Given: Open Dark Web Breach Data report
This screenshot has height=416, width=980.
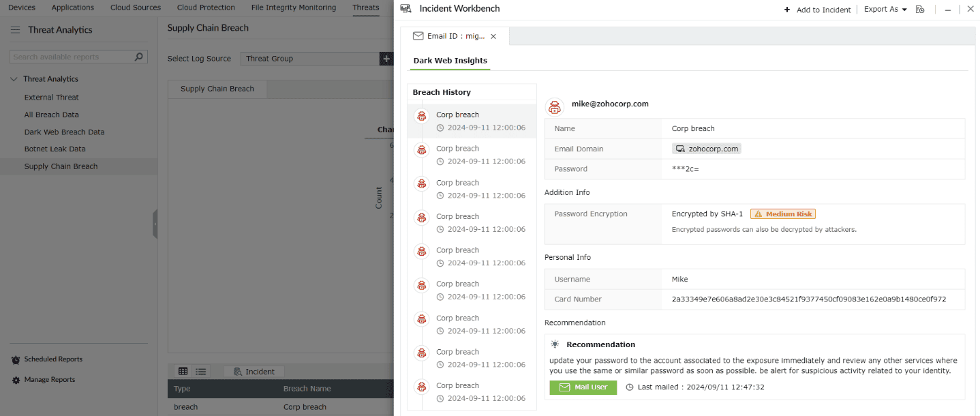Looking at the screenshot, I should coord(65,132).
